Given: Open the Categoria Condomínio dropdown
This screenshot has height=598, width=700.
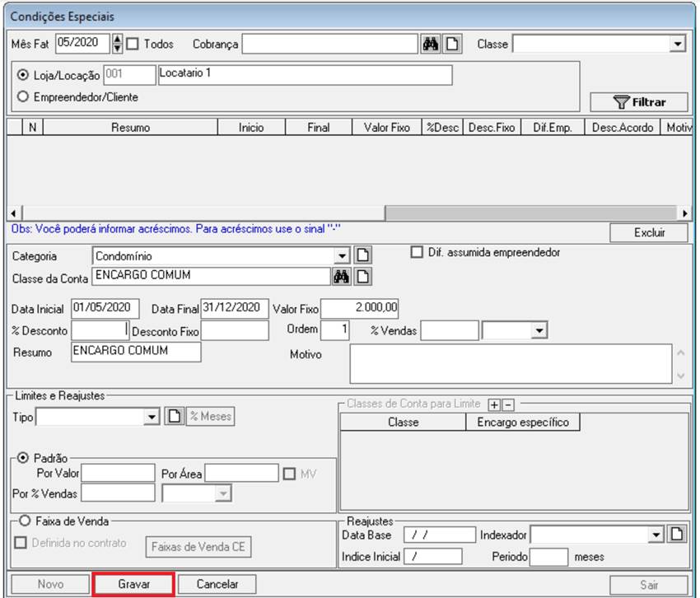Looking at the screenshot, I should (x=342, y=256).
